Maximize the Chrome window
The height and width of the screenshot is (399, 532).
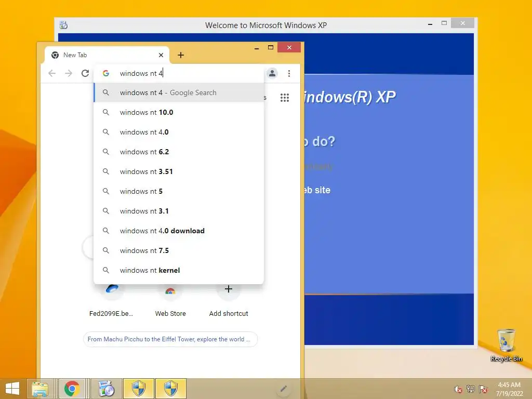pyautogui.click(x=270, y=47)
